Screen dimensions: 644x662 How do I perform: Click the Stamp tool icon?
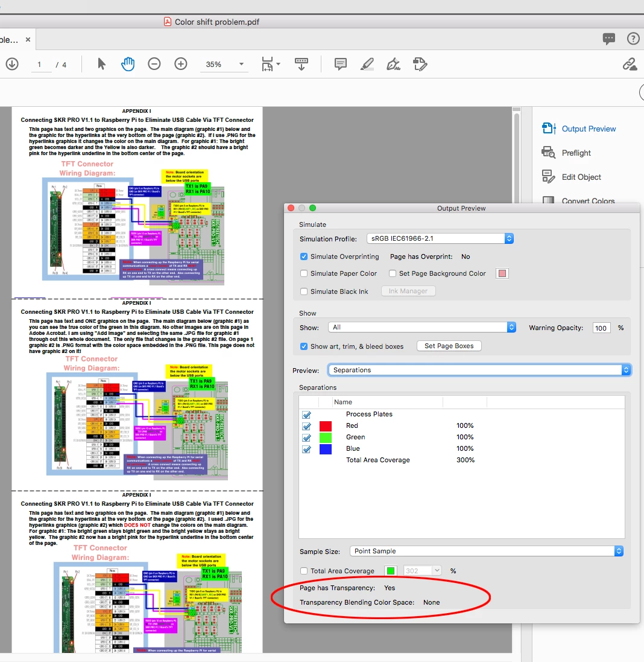point(420,64)
